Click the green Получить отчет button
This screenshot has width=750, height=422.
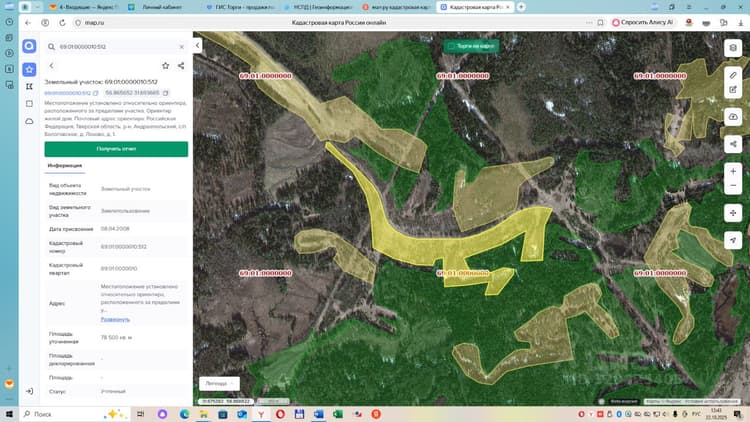coord(116,149)
